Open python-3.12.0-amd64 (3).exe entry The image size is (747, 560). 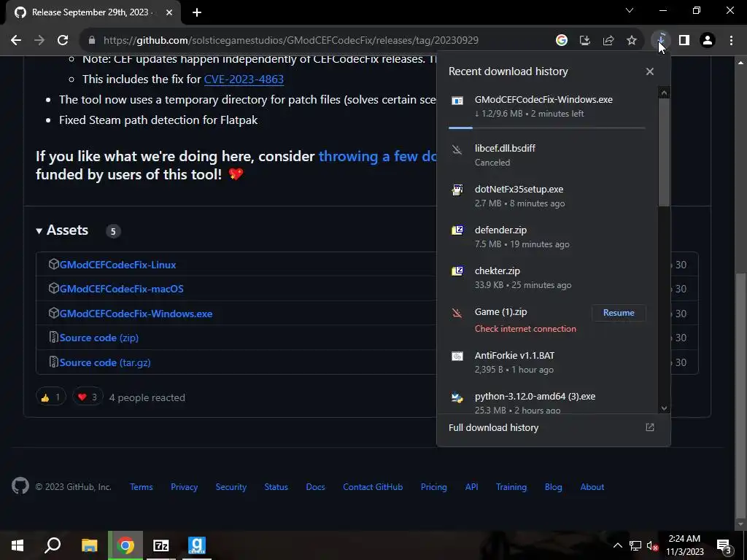(547, 402)
